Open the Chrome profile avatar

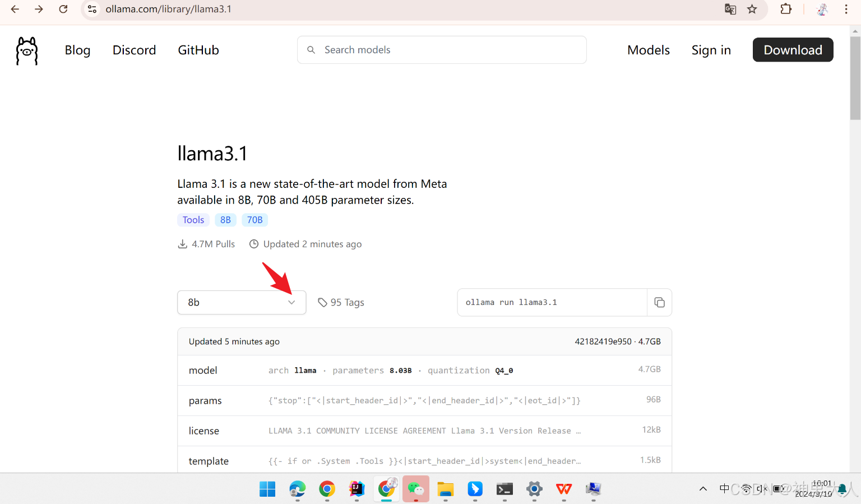coord(822,9)
